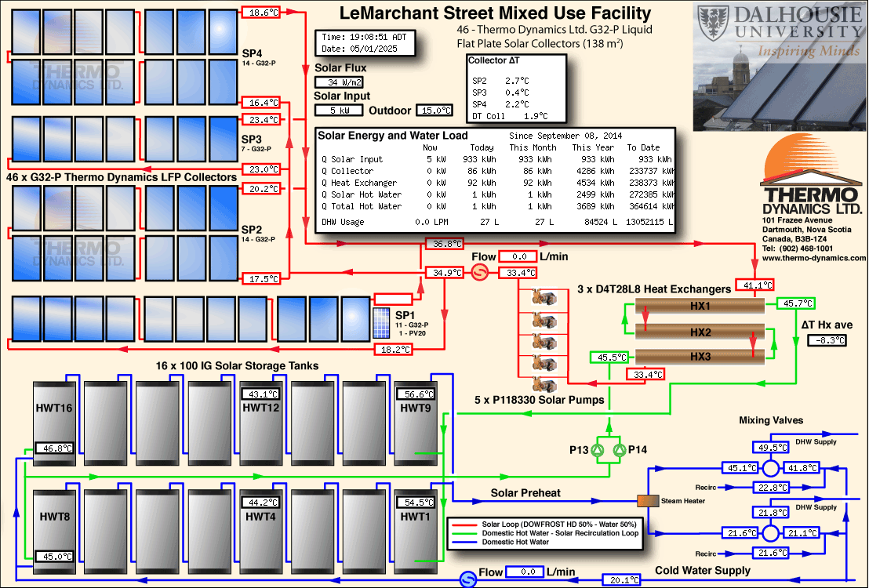869x588 pixels.
Task: Click the bottommost P118330 solar pump icon
Action: (544, 384)
